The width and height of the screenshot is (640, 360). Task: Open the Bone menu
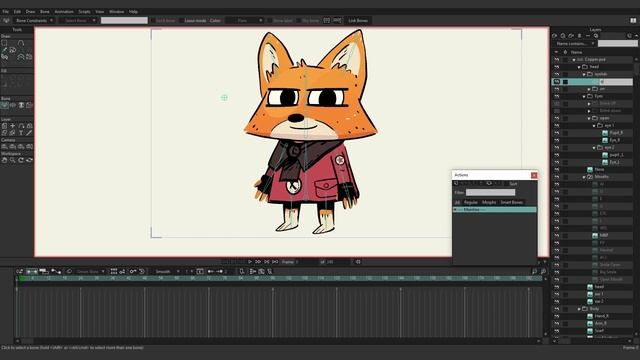[x=44, y=12]
